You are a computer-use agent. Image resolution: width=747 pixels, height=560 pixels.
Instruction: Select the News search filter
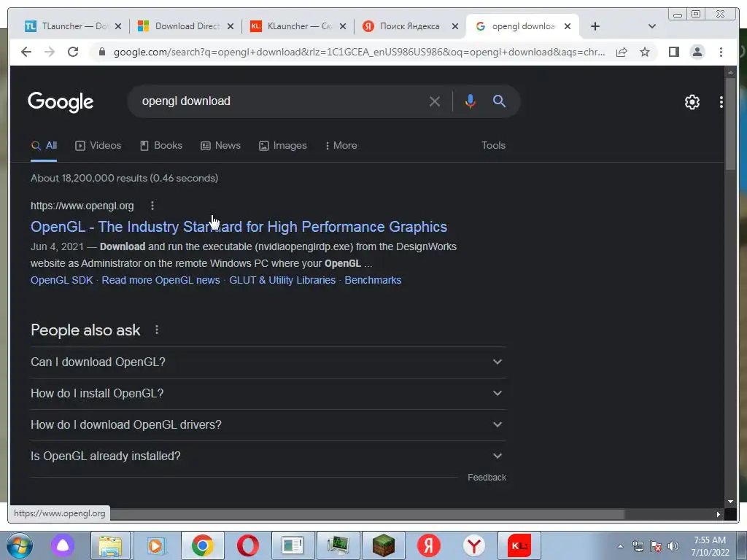(220, 146)
